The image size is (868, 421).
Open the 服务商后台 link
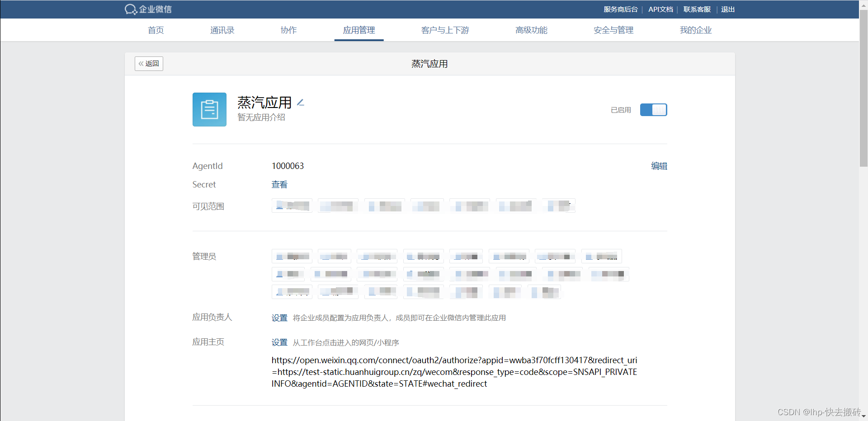point(620,9)
